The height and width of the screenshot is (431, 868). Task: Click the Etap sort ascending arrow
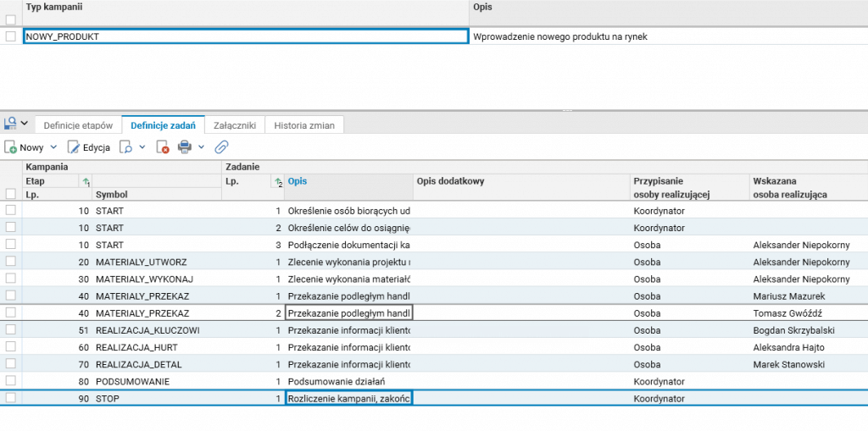[x=85, y=182]
